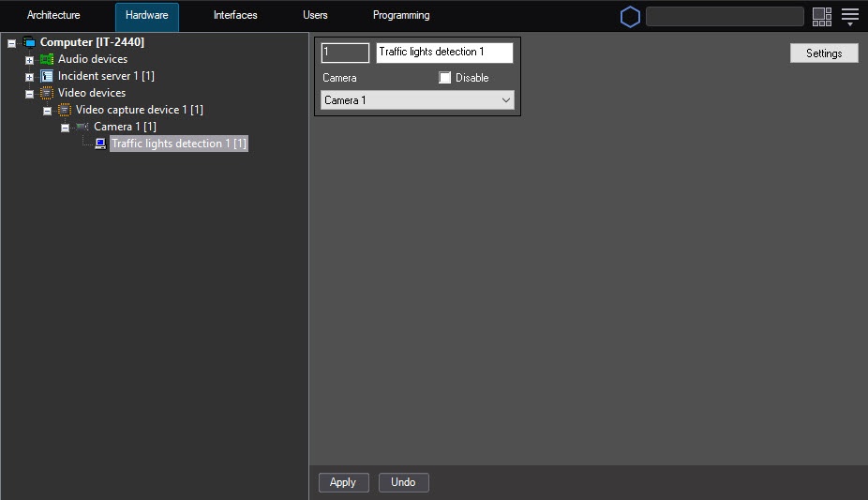This screenshot has width=868, height=500.
Task: Expand the Audio devices node
Action: [29, 60]
